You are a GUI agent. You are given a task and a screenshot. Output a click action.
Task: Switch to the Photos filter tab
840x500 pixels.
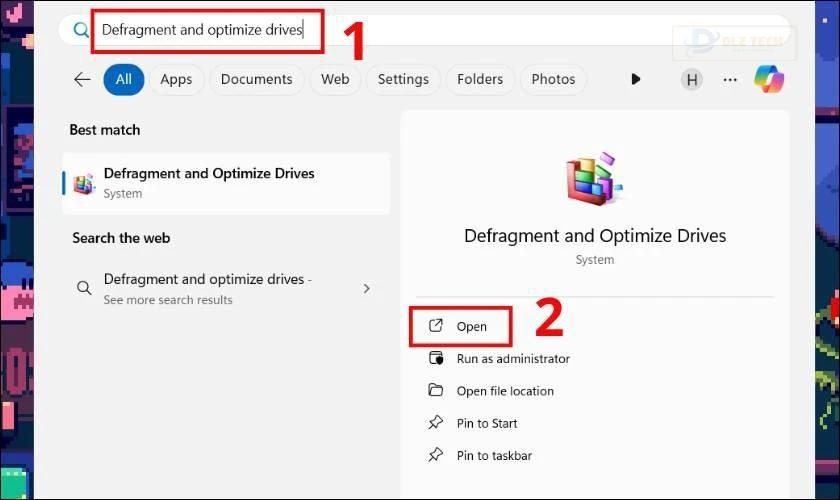pos(553,79)
